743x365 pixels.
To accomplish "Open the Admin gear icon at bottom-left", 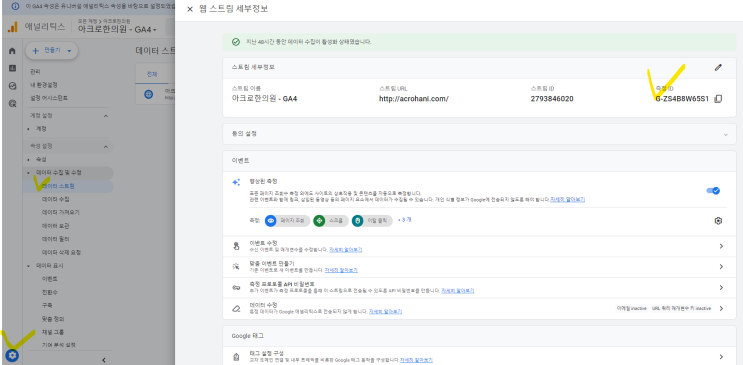I will 12,355.
